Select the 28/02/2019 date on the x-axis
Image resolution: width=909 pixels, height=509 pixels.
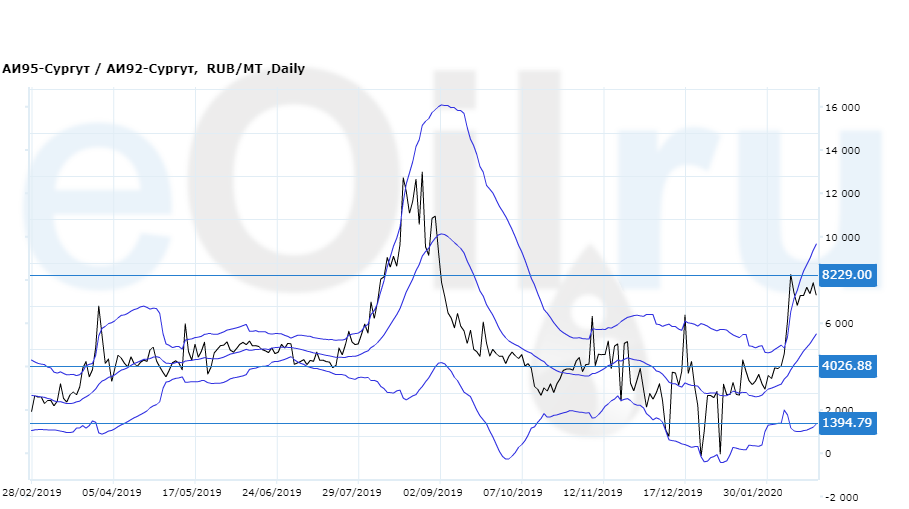point(32,492)
